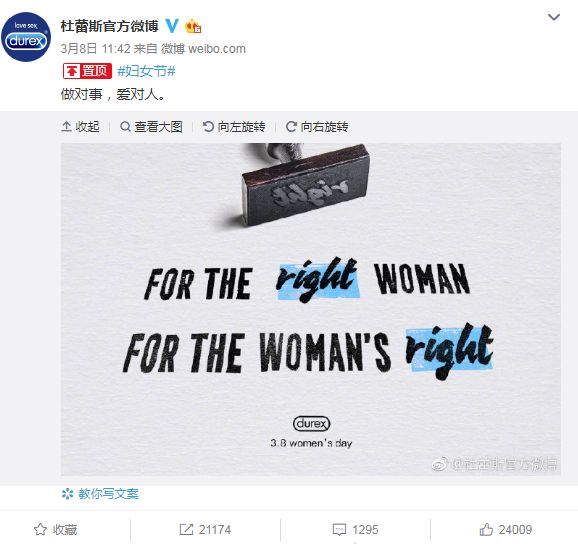
Task: Click the crown membership badge icon
Action: coord(193,27)
